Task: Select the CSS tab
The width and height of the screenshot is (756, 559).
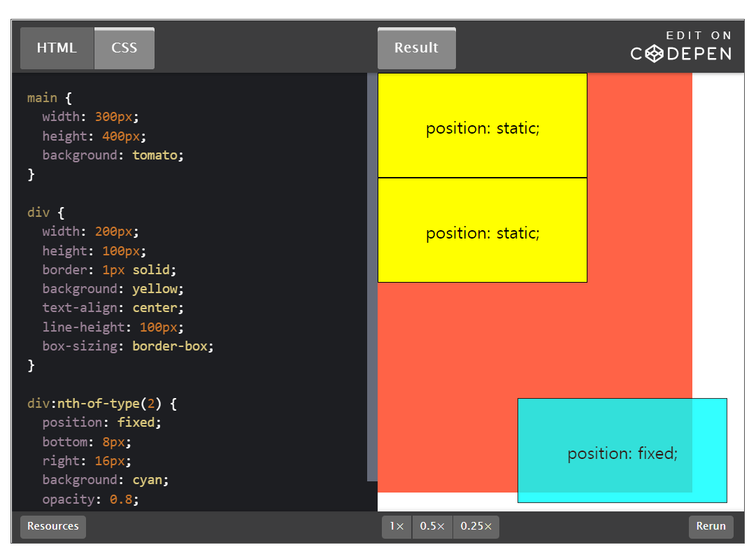Action: (x=124, y=48)
